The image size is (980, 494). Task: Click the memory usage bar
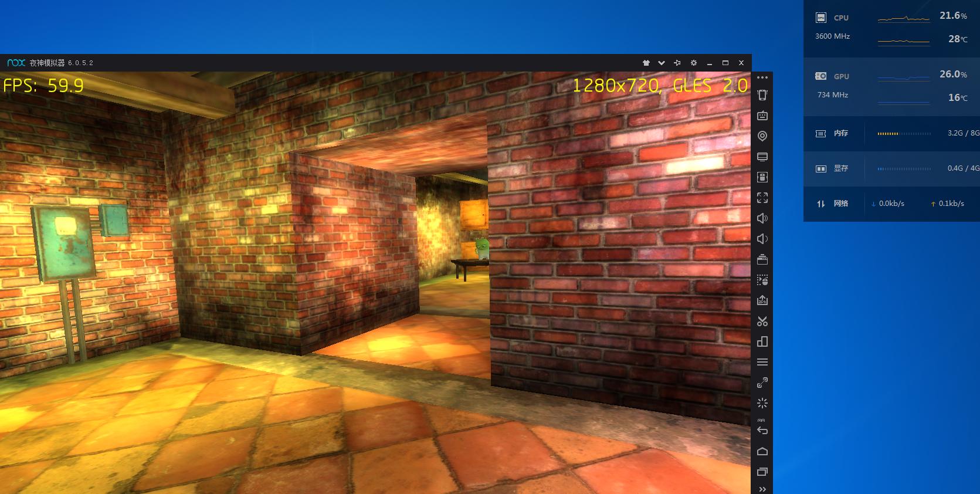pos(904,134)
